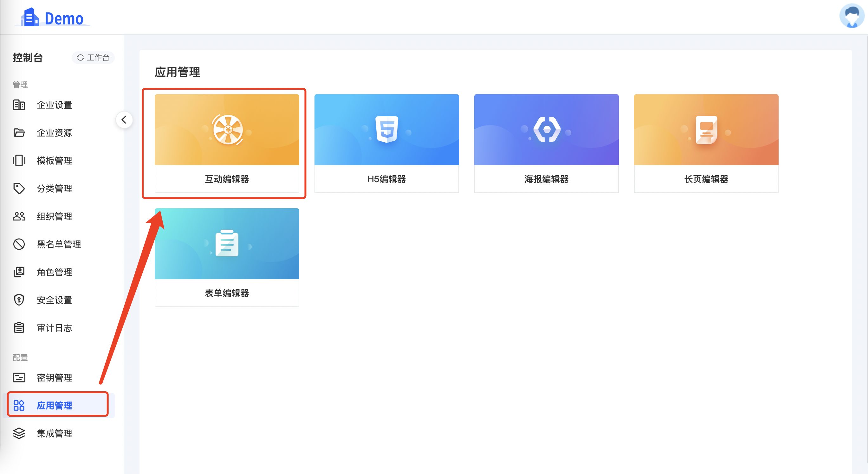Image resolution: width=868 pixels, height=474 pixels.
Task: Click the 安全设置 shield icon
Action: (x=19, y=300)
